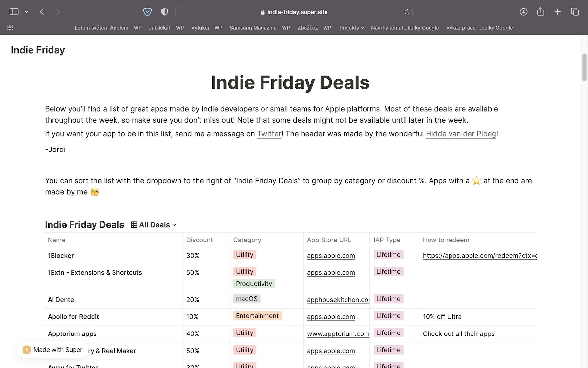Screen dimensions: 588x368
Task: Go back to previous page
Action: pos(42,12)
